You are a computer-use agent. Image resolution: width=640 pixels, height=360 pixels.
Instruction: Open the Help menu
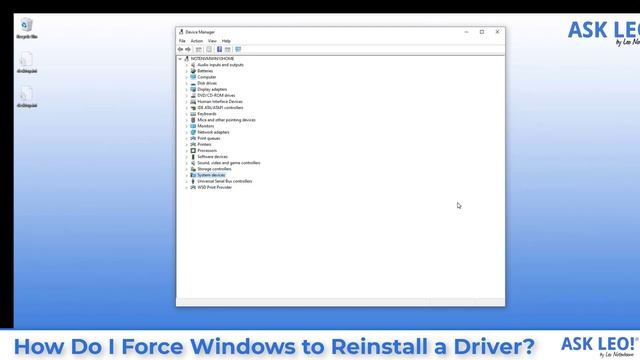(226, 41)
